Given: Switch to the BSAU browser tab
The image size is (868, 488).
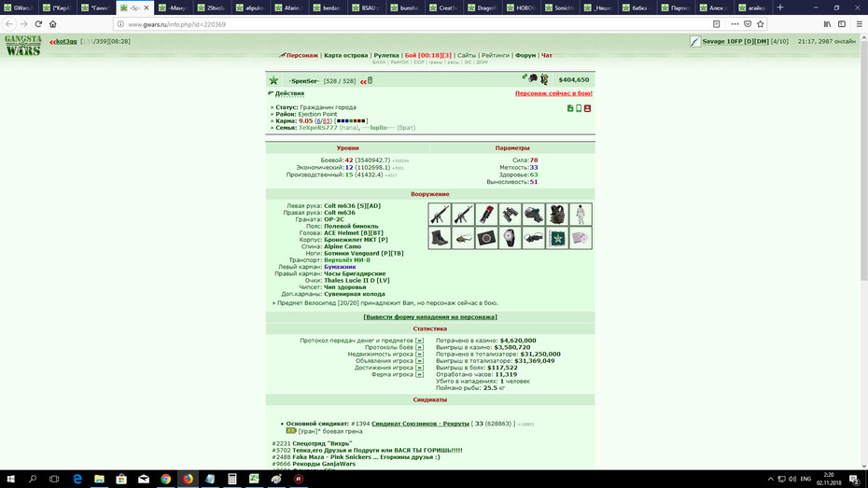Looking at the screenshot, I should [x=367, y=7].
